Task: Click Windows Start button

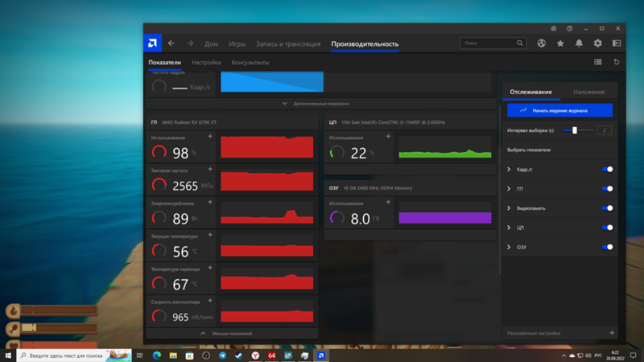Action: [8, 356]
